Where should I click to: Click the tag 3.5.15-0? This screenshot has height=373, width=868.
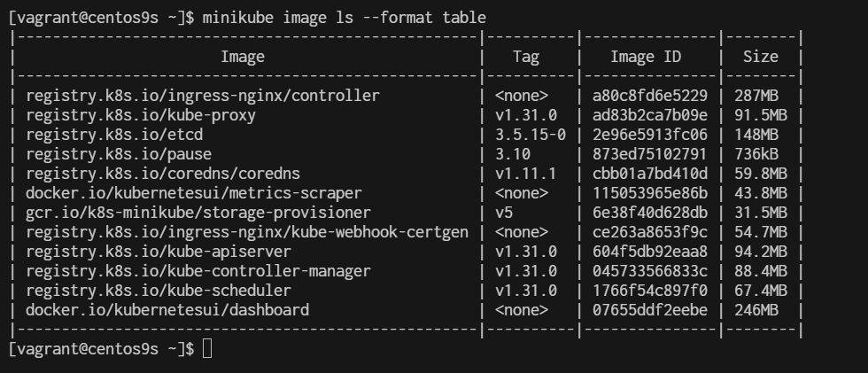click(531, 135)
